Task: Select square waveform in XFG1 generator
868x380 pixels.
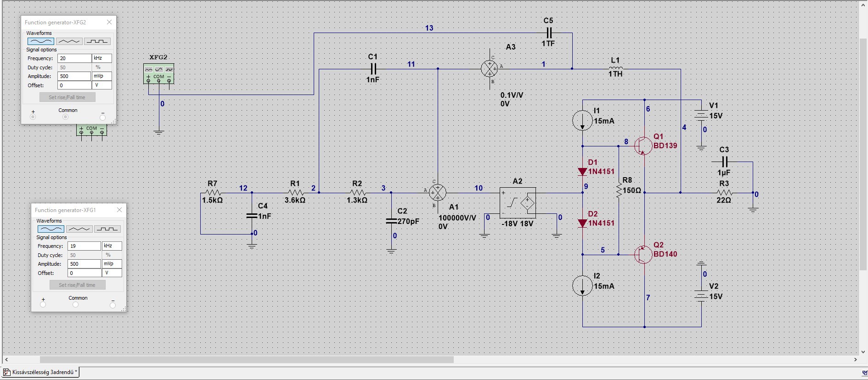Action: (x=107, y=229)
